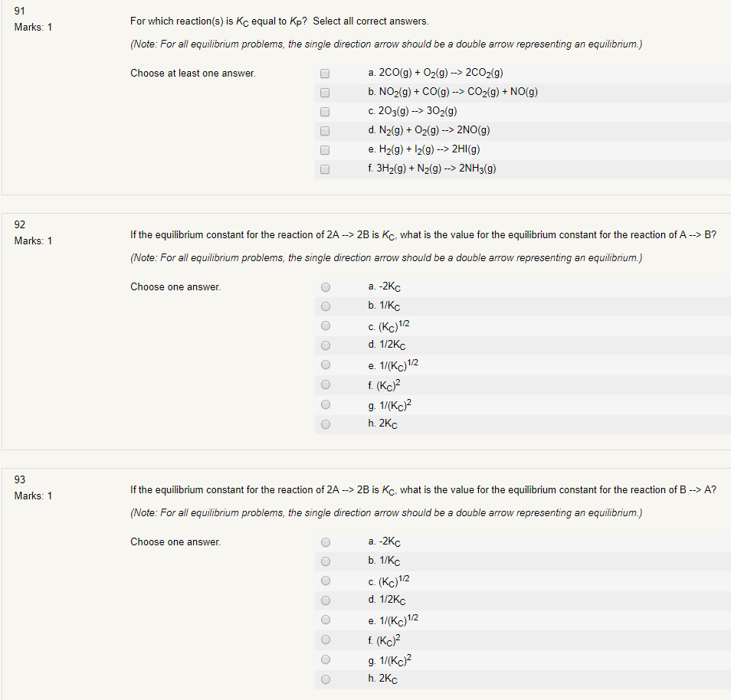Select answer -2Kc in question 92
Screen dimensions: 731x700
[325, 286]
